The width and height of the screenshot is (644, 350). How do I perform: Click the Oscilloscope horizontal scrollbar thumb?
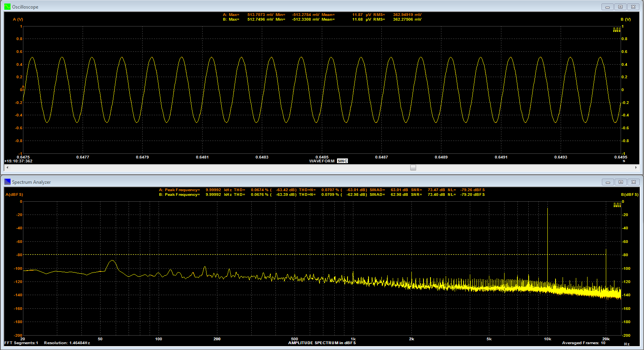coord(413,167)
